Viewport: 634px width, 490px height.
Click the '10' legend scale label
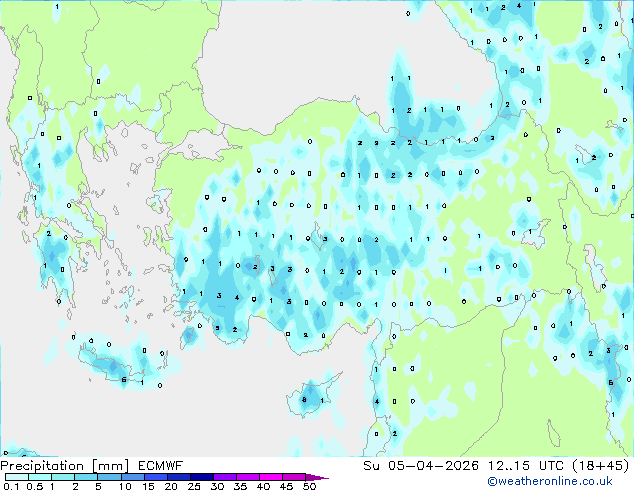pyautogui.click(x=125, y=486)
